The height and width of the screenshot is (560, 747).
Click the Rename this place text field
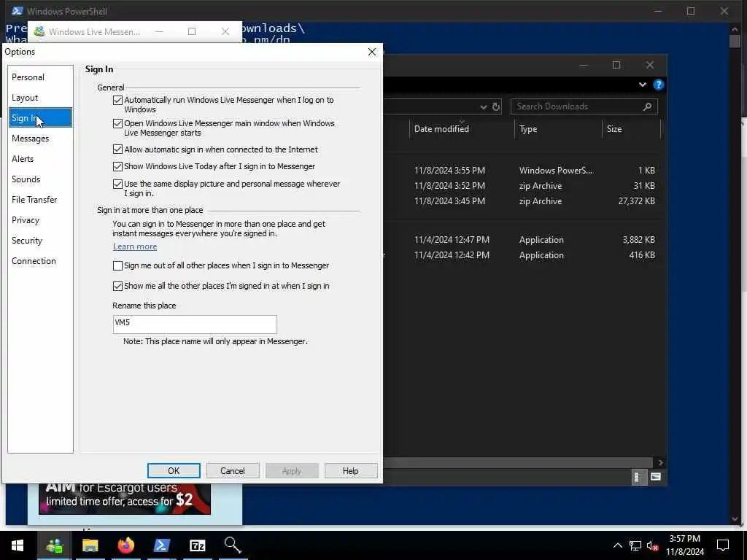[195, 324]
